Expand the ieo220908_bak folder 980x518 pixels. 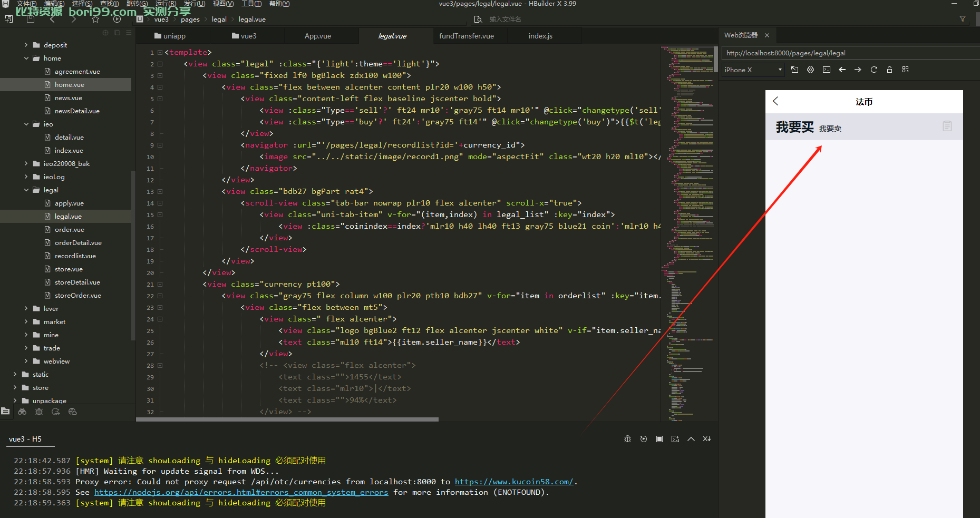click(x=26, y=163)
